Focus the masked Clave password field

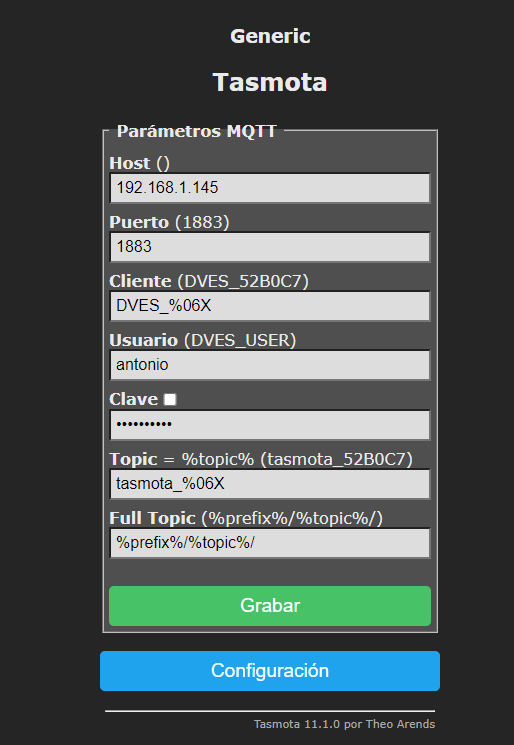click(x=270, y=425)
